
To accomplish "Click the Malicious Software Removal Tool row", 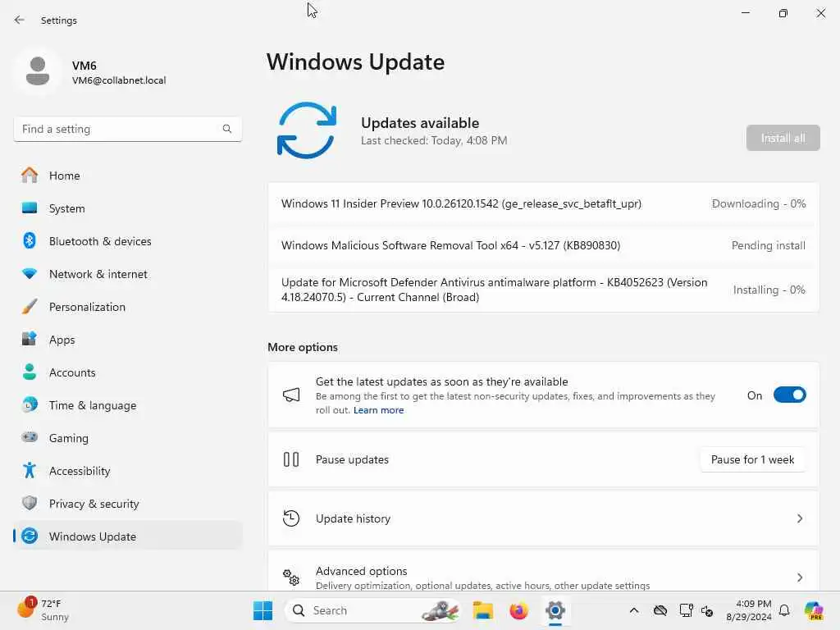I will (543, 245).
